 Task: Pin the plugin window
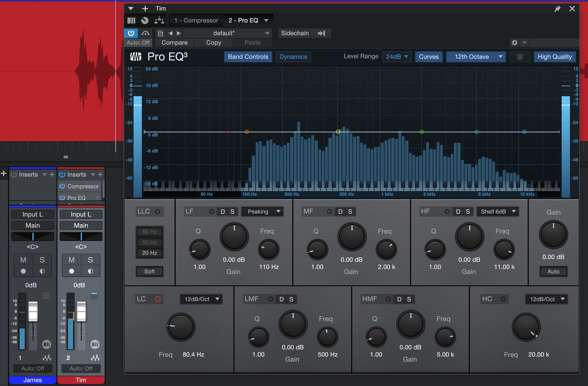pos(557,9)
